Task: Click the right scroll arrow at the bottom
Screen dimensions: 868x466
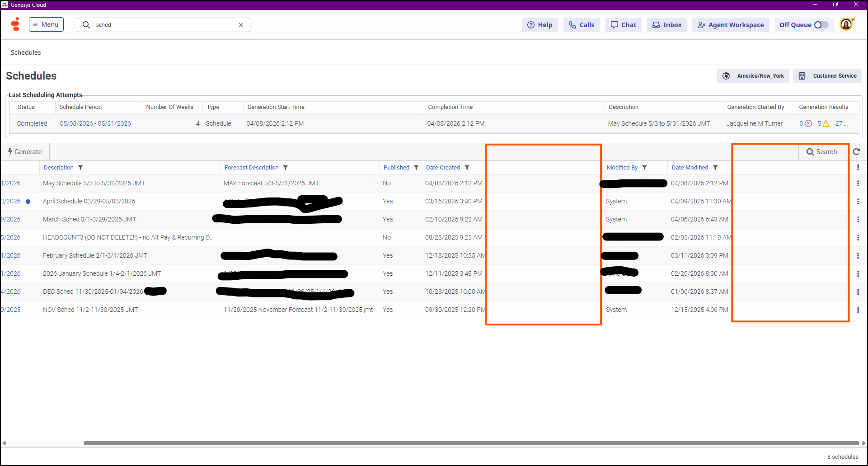Action: (864, 443)
